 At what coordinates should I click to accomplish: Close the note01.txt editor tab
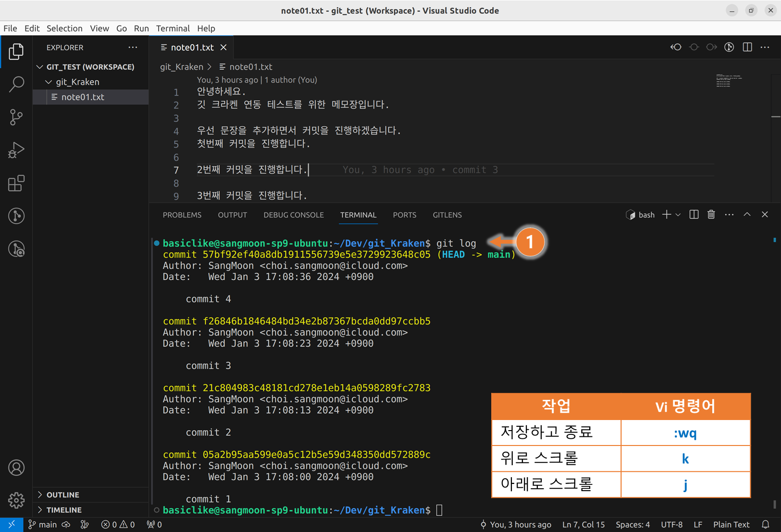click(223, 47)
